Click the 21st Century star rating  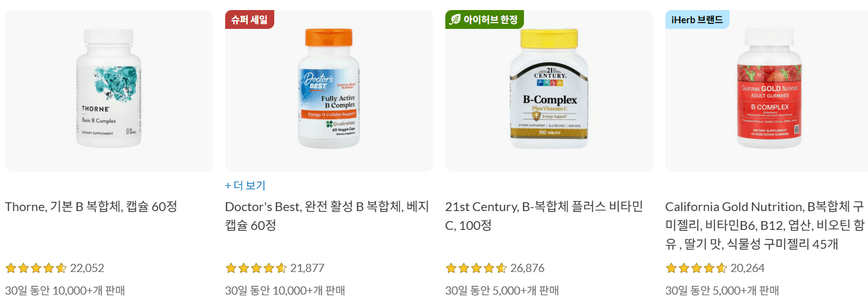(476, 268)
